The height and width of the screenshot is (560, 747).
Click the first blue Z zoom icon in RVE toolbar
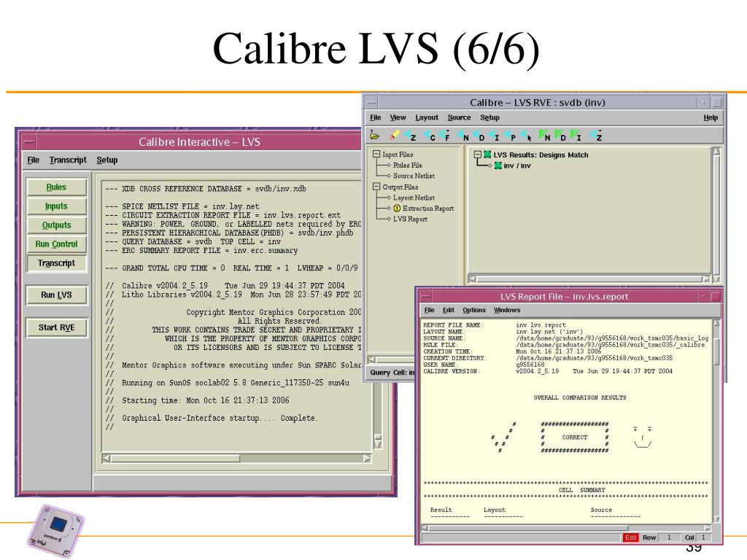[411, 136]
